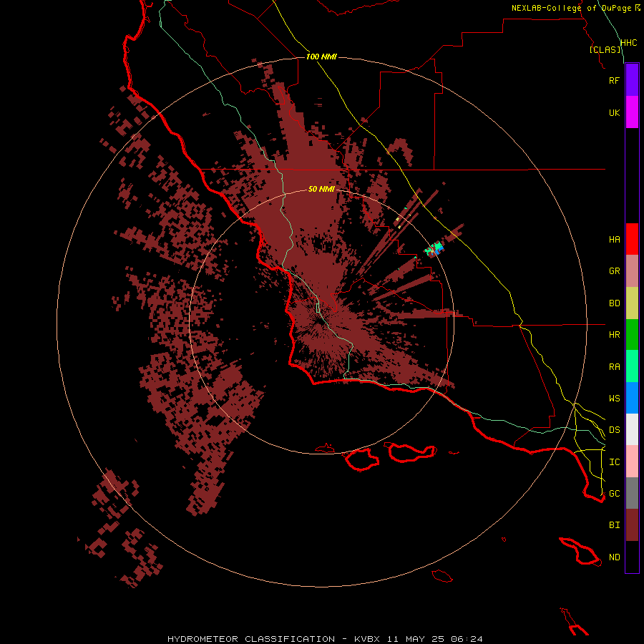Click the Hydrometeor Classification KVBX title caption

[325, 639]
